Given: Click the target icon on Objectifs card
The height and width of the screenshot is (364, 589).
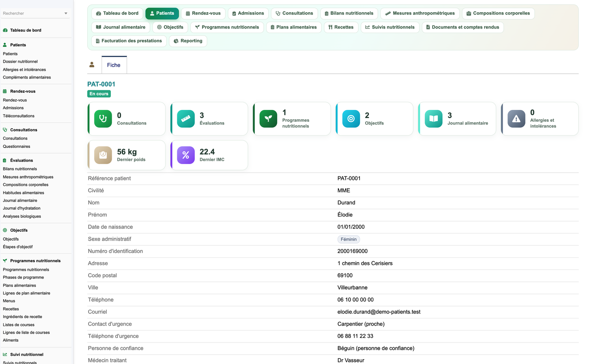Looking at the screenshot, I should tap(351, 119).
